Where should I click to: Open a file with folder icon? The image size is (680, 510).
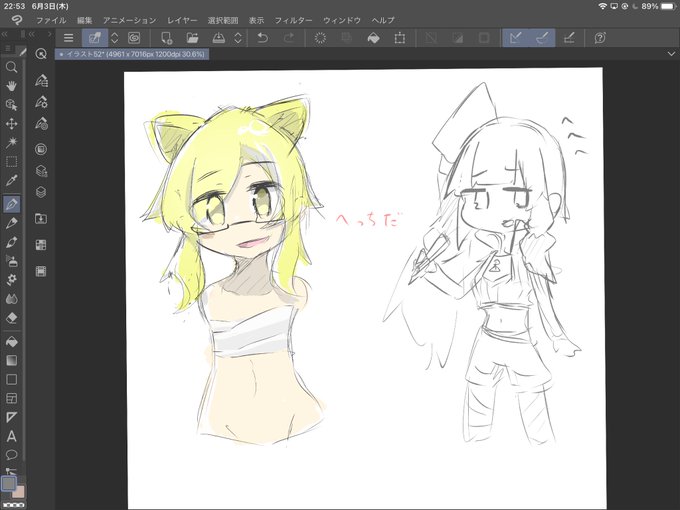(x=192, y=38)
